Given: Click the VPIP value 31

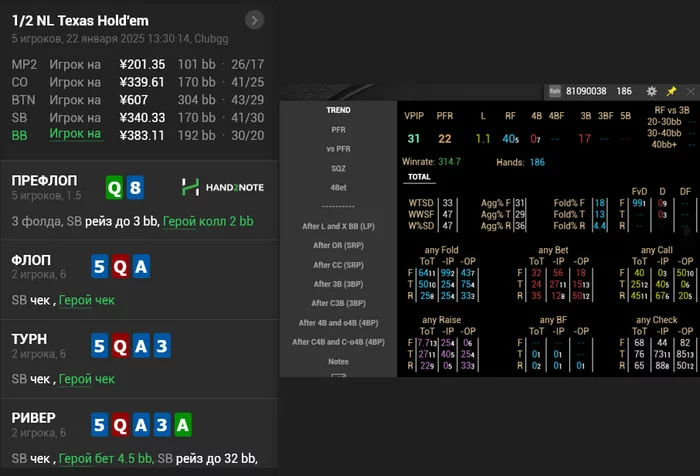Looking at the screenshot, I should coord(413,139).
